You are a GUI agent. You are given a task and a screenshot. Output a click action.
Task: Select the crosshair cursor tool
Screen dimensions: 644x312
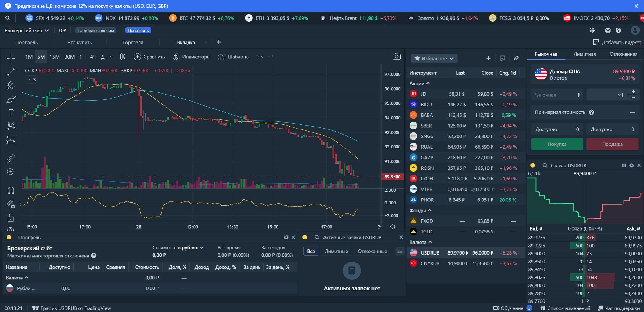point(11,58)
